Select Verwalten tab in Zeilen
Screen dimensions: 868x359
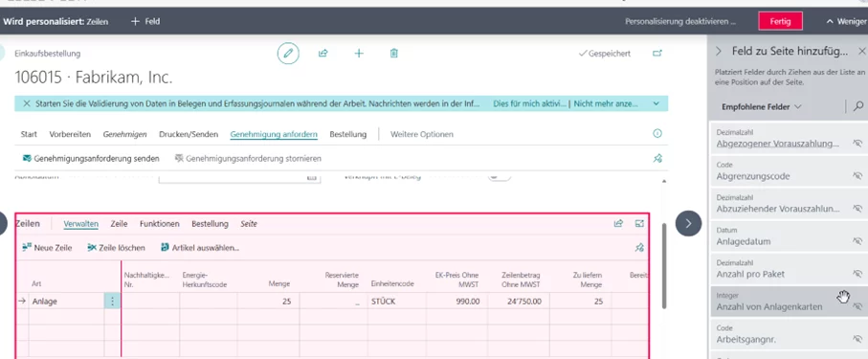(x=80, y=224)
